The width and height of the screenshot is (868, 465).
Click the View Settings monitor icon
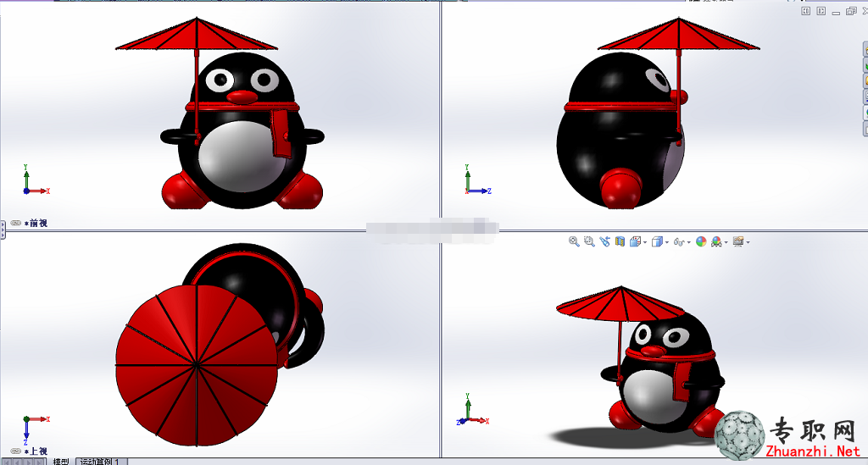738,241
